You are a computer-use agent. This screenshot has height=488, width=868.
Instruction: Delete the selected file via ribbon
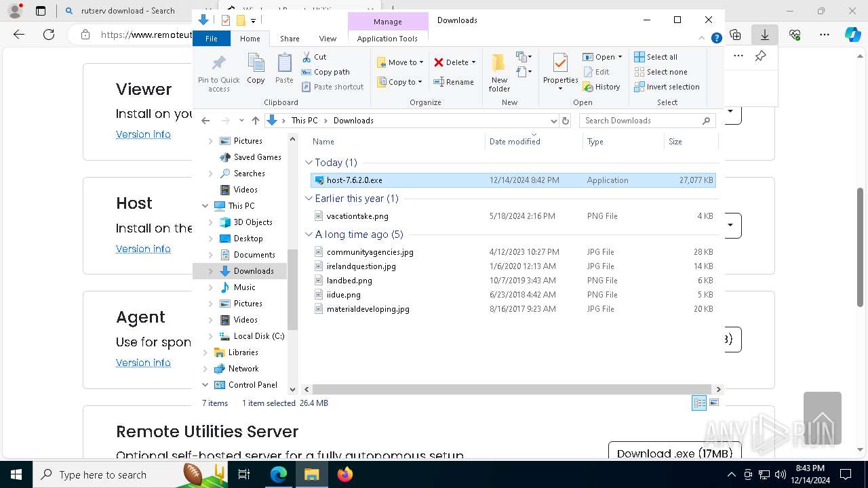452,62
